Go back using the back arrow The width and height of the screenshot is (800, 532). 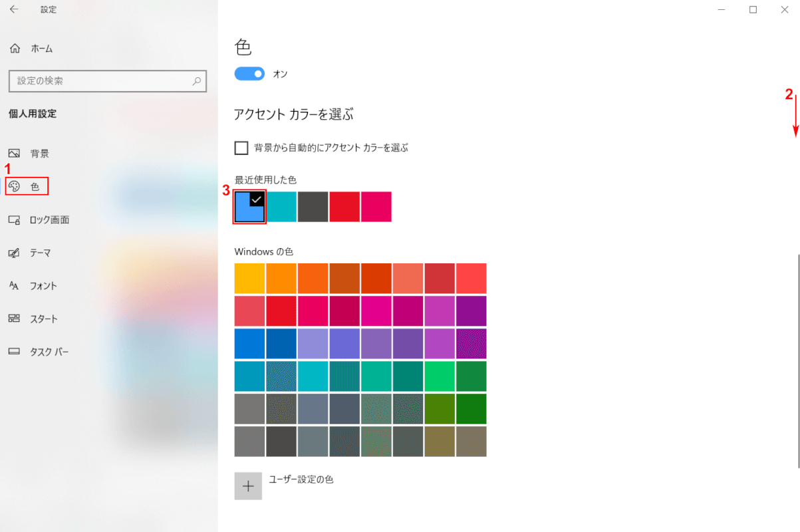point(14,9)
